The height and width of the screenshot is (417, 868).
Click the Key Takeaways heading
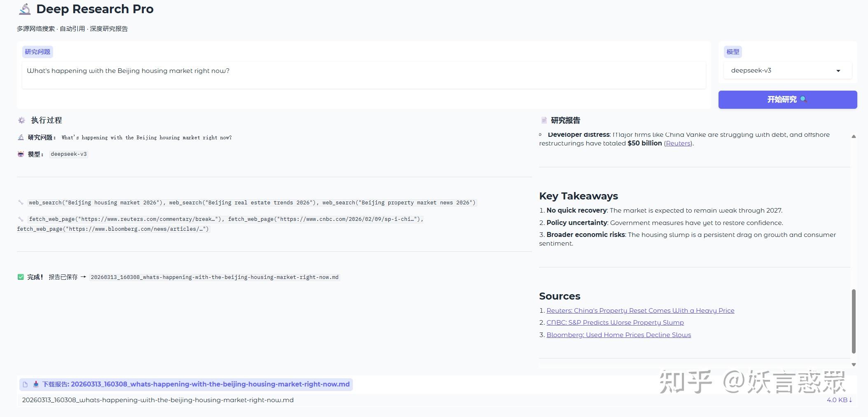(x=579, y=196)
